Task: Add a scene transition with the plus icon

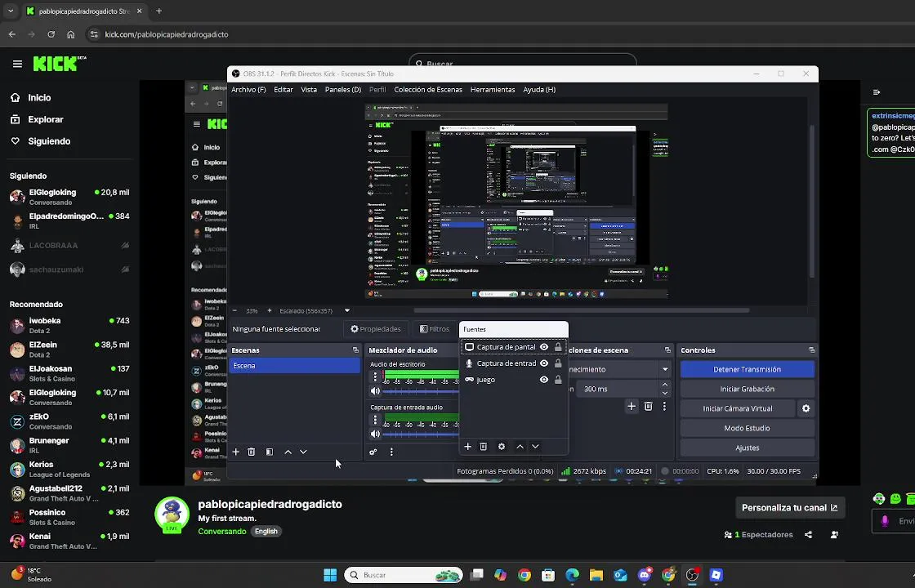Action: pyautogui.click(x=632, y=406)
